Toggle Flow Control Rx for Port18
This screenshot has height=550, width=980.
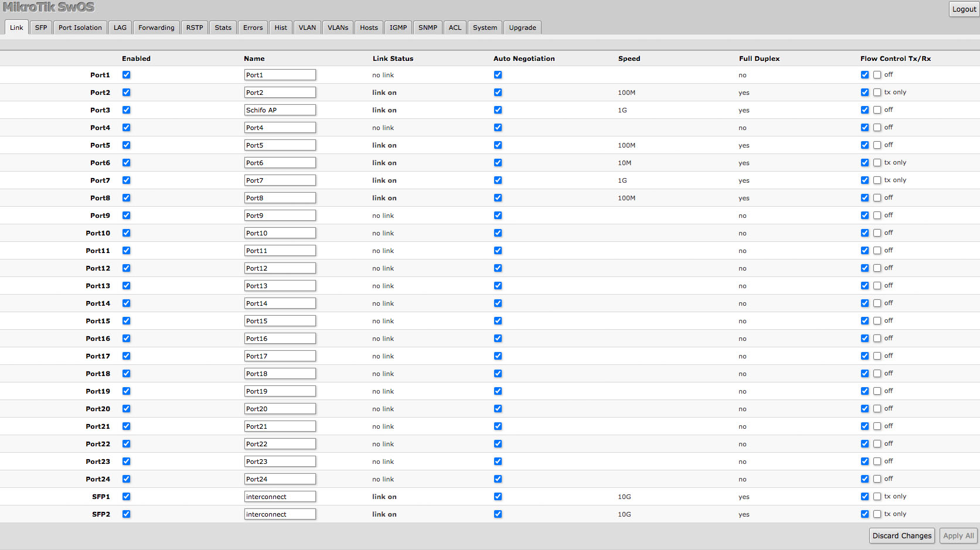coord(877,374)
